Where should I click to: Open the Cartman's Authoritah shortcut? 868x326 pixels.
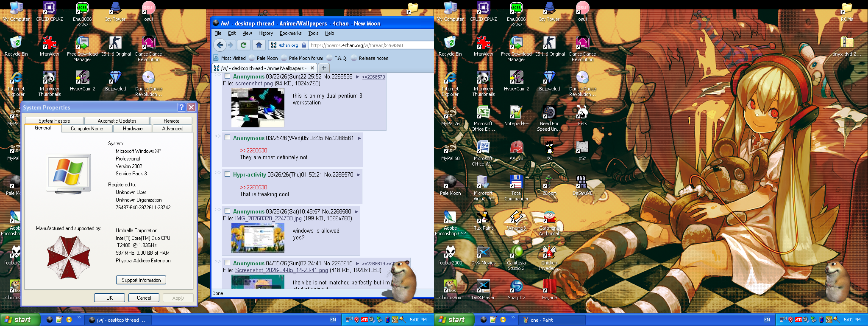click(549, 223)
